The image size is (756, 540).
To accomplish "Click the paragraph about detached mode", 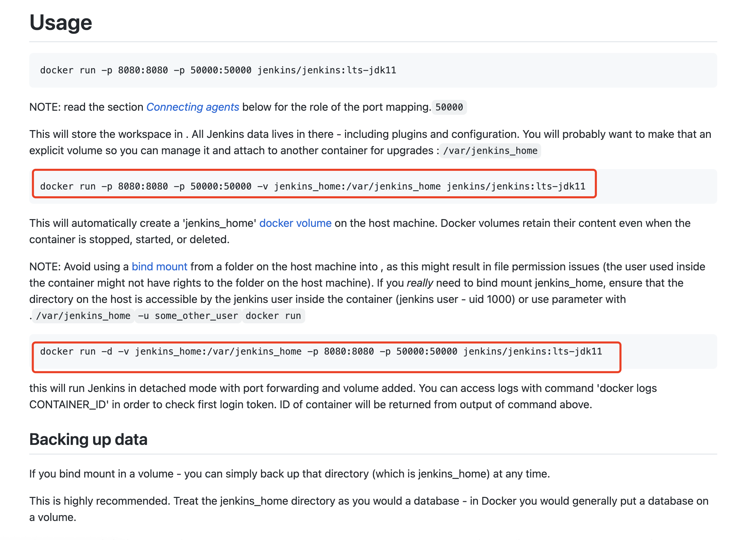I will click(x=306, y=389).
